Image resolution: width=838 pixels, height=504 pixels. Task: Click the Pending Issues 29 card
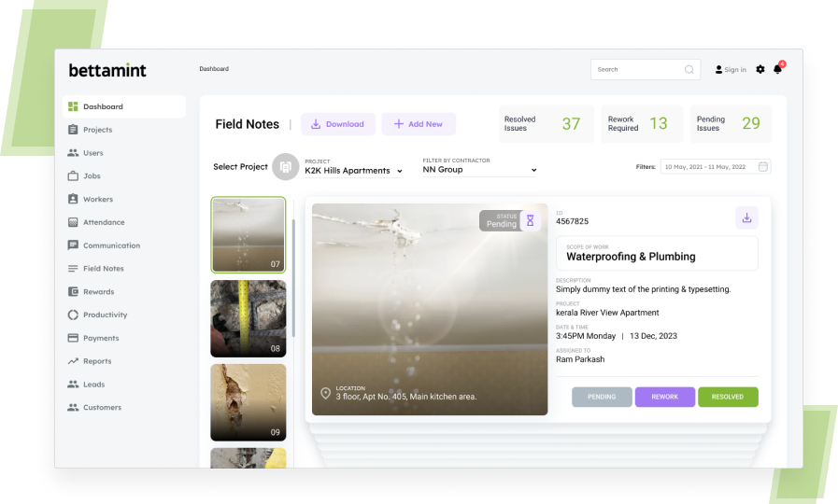coord(731,124)
